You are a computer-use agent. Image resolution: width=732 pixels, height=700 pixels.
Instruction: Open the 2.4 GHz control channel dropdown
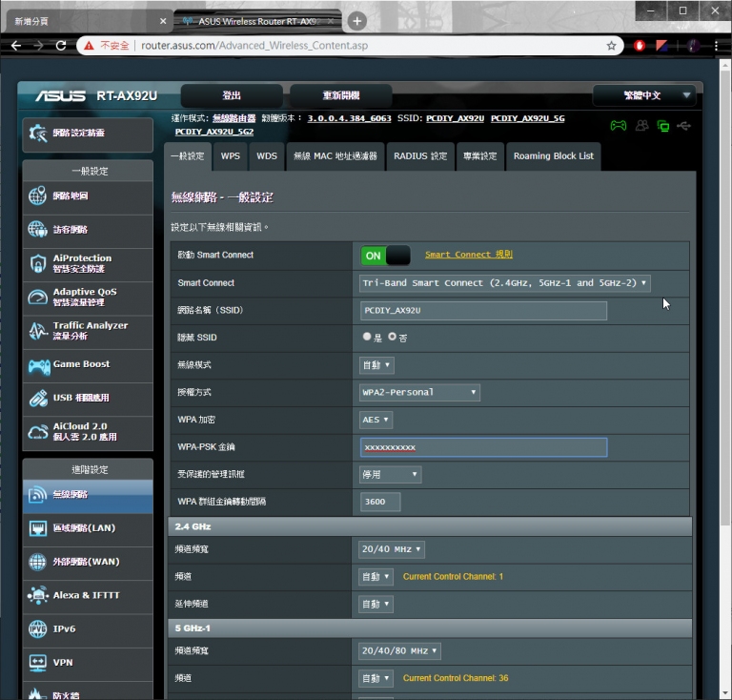[x=376, y=577]
